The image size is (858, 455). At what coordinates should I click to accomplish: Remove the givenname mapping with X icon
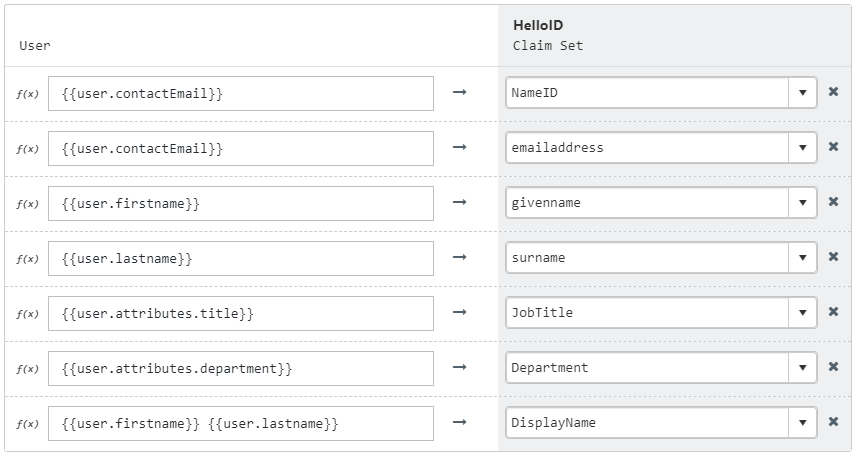[x=833, y=202]
